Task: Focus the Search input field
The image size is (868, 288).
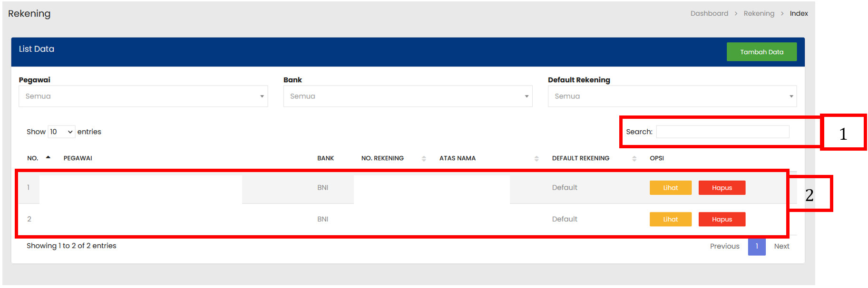Action: [722, 132]
